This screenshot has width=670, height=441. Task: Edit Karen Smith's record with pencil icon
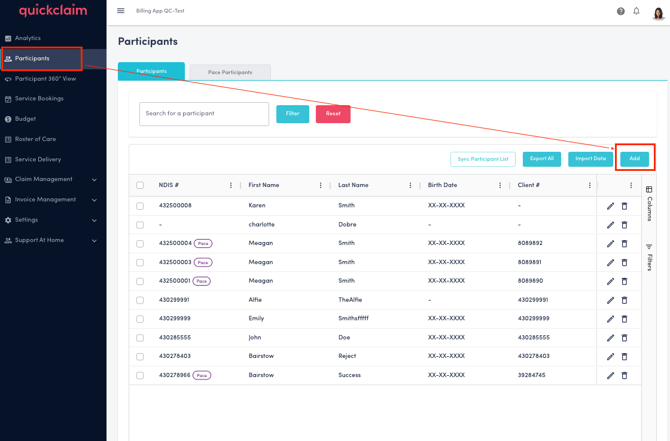(610, 206)
